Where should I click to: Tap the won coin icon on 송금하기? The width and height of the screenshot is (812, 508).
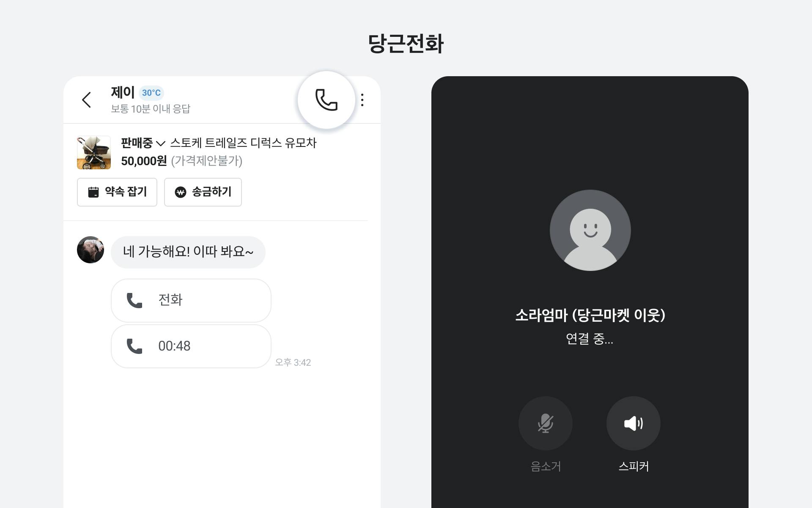[181, 192]
